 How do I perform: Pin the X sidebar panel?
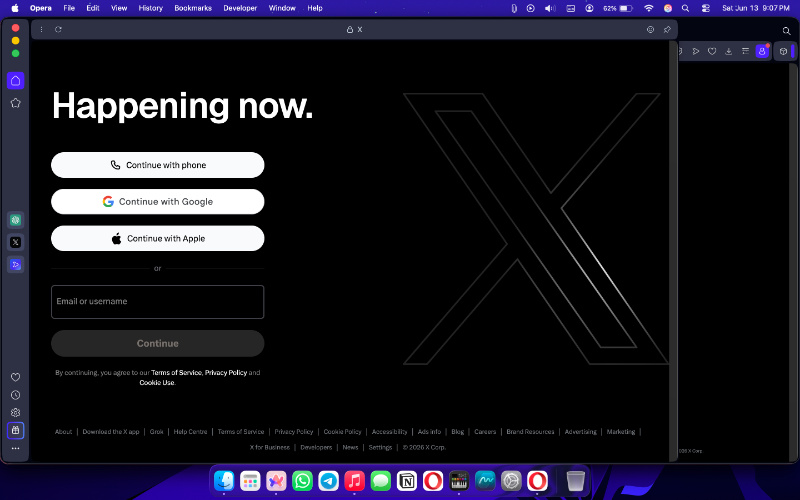(x=667, y=30)
